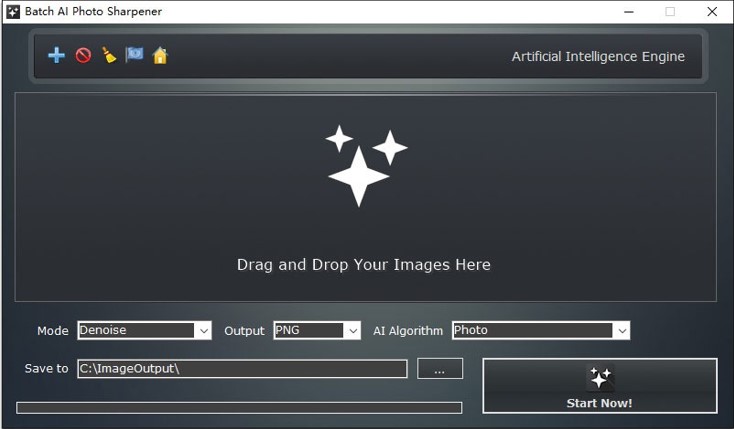Minimize the Batch AI Photo Sharpener window
734x429 pixels.
pos(629,12)
